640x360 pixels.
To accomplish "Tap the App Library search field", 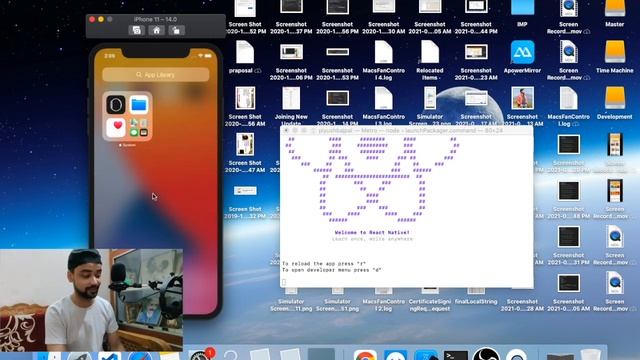I will tap(156, 75).
